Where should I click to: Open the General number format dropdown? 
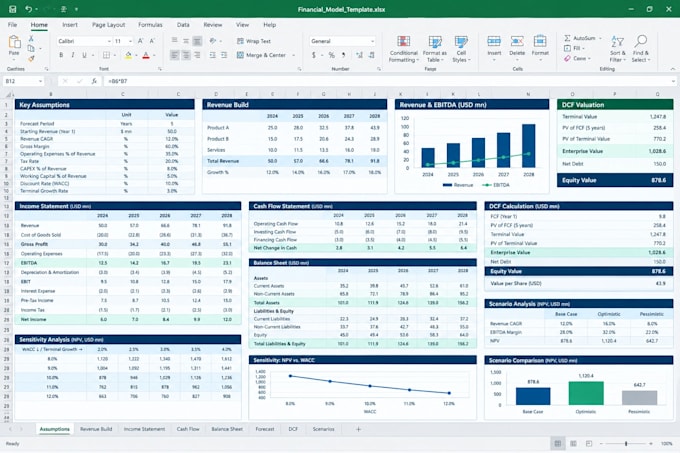372,41
